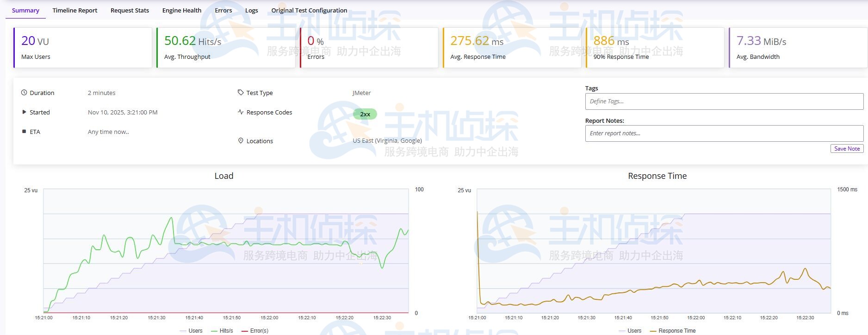Open the Request Stats tab
The height and width of the screenshot is (335, 868).
point(130,10)
